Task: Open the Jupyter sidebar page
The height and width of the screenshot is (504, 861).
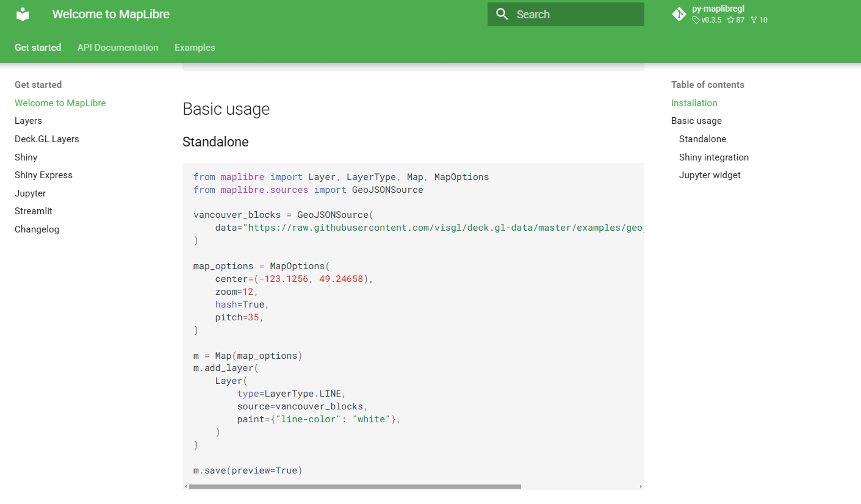Action: point(30,193)
